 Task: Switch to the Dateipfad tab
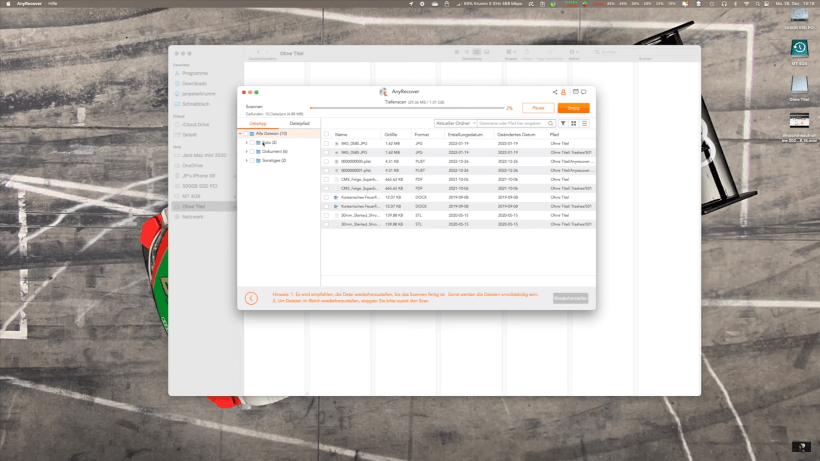pyautogui.click(x=299, y=123)
